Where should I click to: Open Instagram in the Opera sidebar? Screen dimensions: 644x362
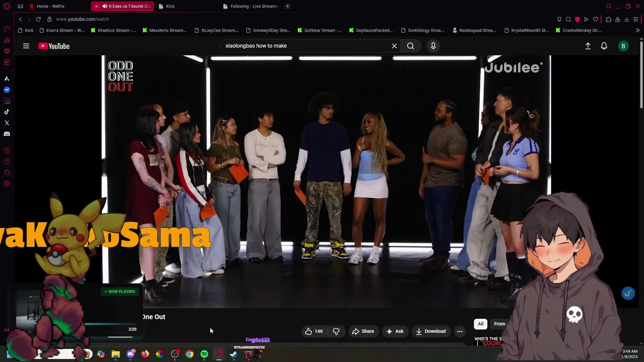[7, 101]
